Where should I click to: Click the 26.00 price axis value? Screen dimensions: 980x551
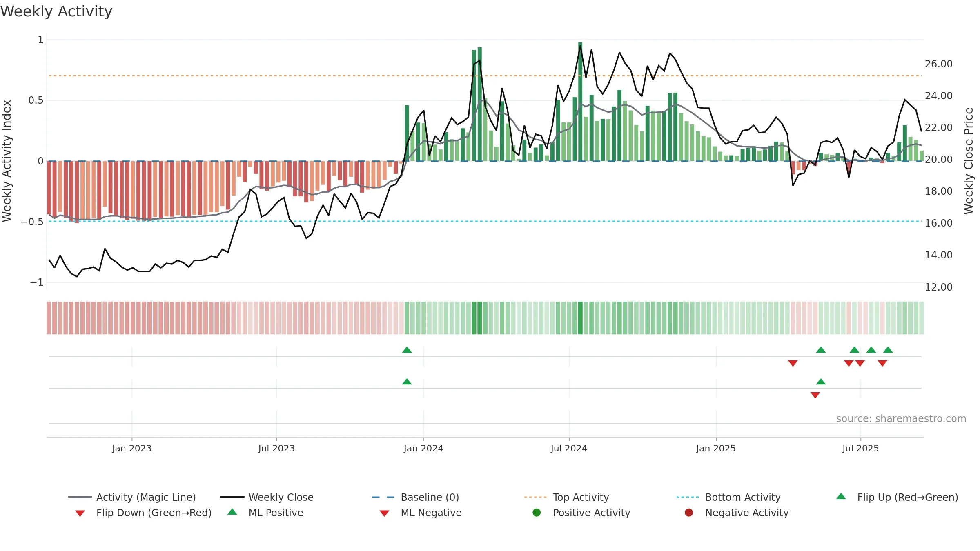[939, 64]
